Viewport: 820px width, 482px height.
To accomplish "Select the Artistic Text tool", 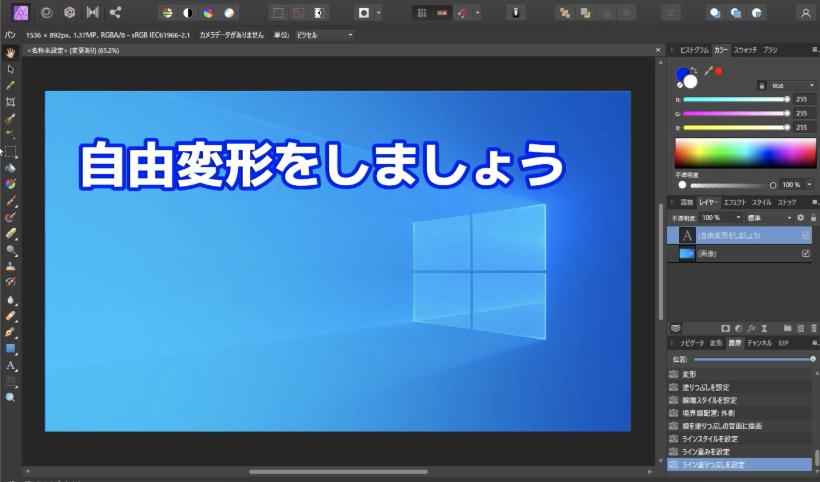I will coord(10,365).
